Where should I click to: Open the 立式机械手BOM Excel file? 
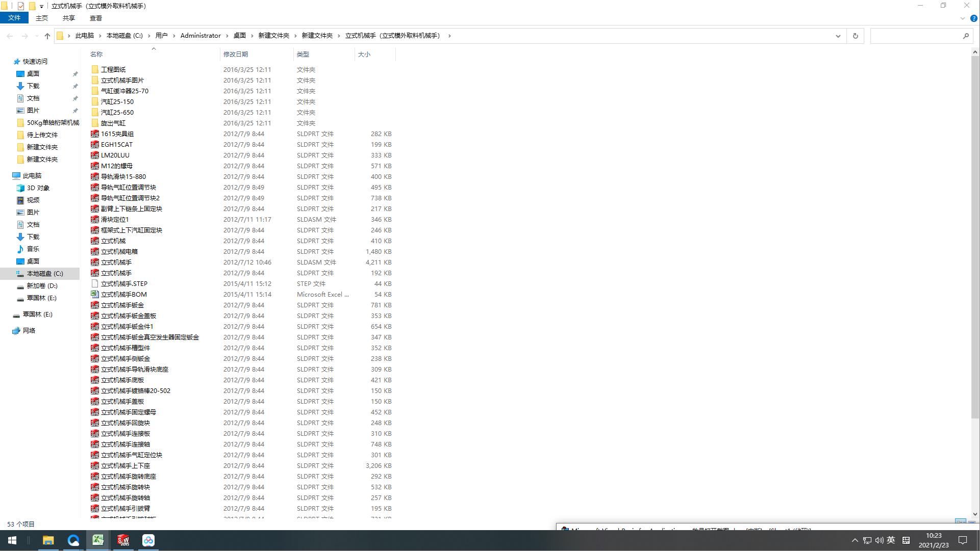(x=123, y=295)
